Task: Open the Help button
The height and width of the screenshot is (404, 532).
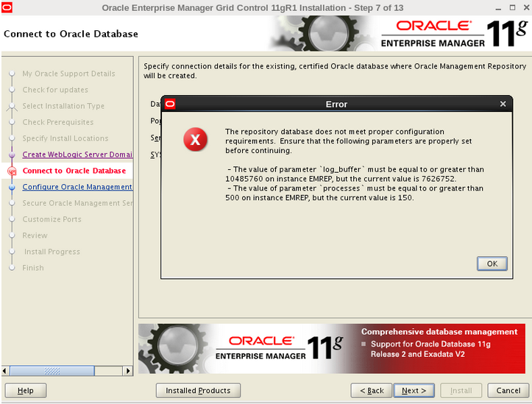Action: 26,391
